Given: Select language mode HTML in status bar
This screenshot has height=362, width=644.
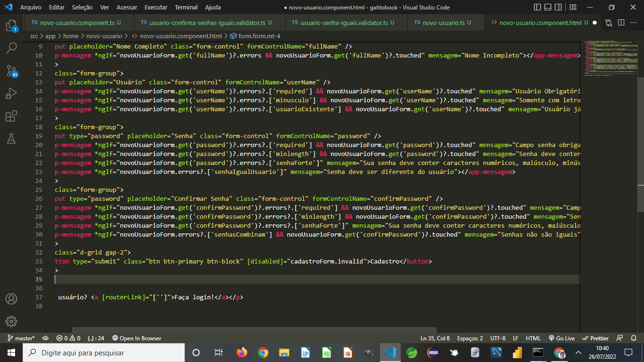Looking at the screenshot, I should coord(533,338).
